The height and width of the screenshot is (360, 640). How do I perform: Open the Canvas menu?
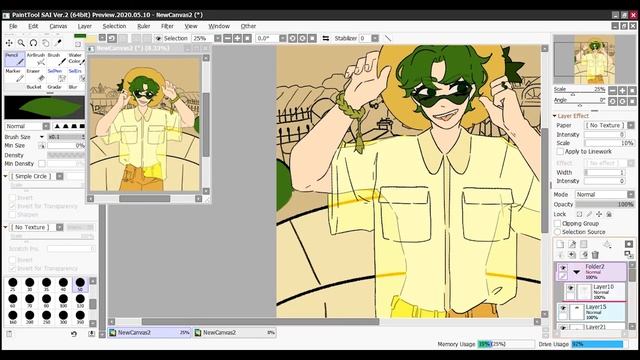coord(58,26)
